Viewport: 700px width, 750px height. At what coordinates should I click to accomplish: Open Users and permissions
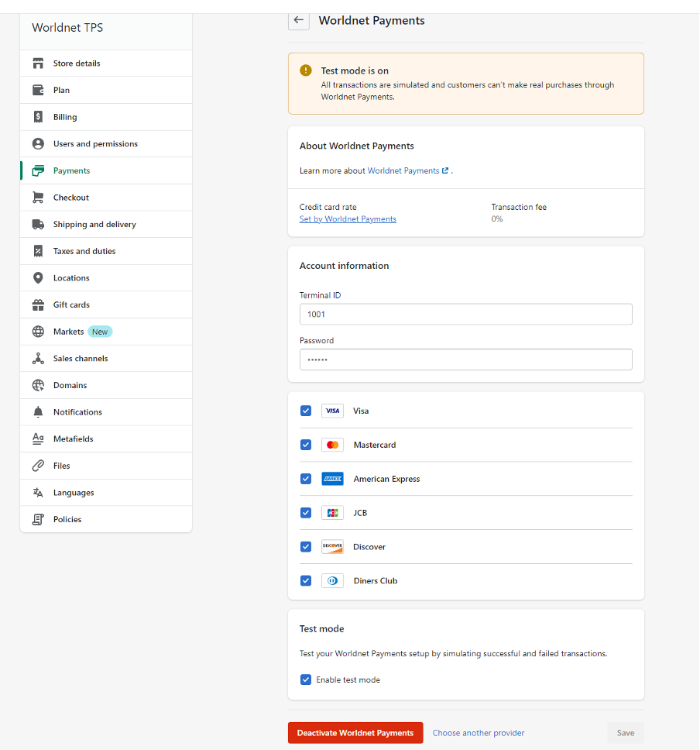tap(106, 143)
